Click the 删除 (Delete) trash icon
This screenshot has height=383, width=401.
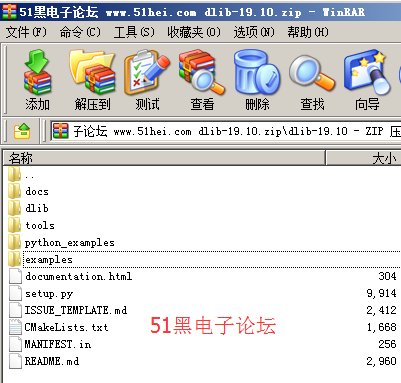[257, 72]
